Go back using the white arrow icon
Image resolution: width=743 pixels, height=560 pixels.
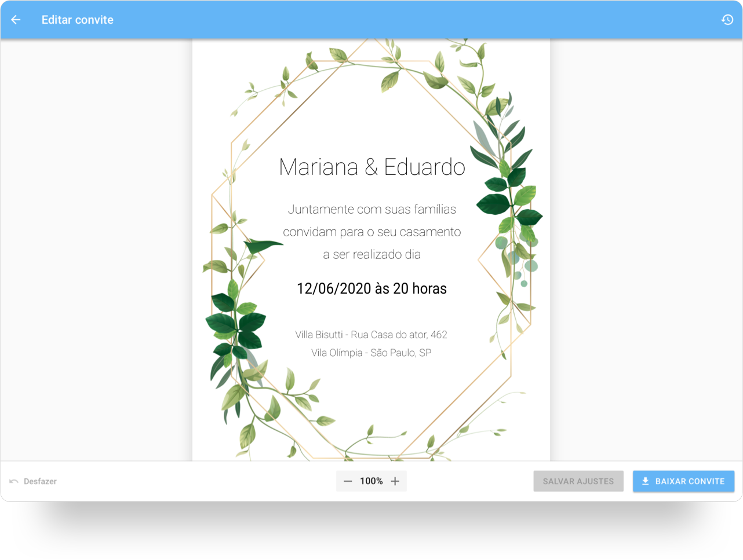15,19
